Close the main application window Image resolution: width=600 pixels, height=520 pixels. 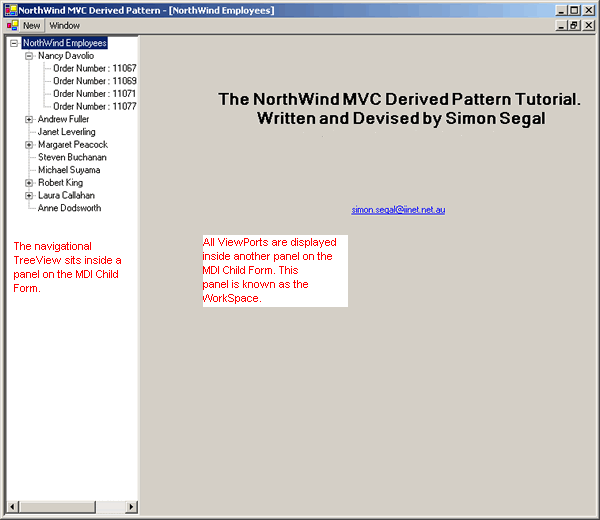589,10
